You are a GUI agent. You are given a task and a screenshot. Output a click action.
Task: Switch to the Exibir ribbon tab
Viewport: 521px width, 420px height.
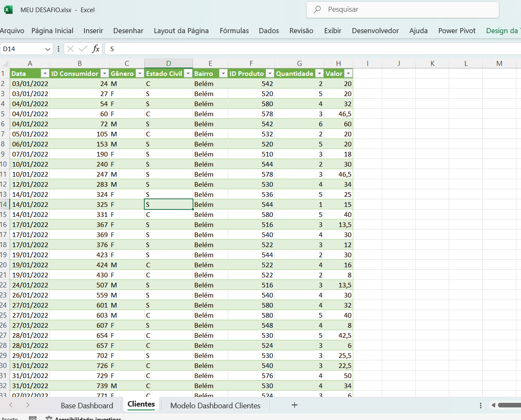pos(333,31)
